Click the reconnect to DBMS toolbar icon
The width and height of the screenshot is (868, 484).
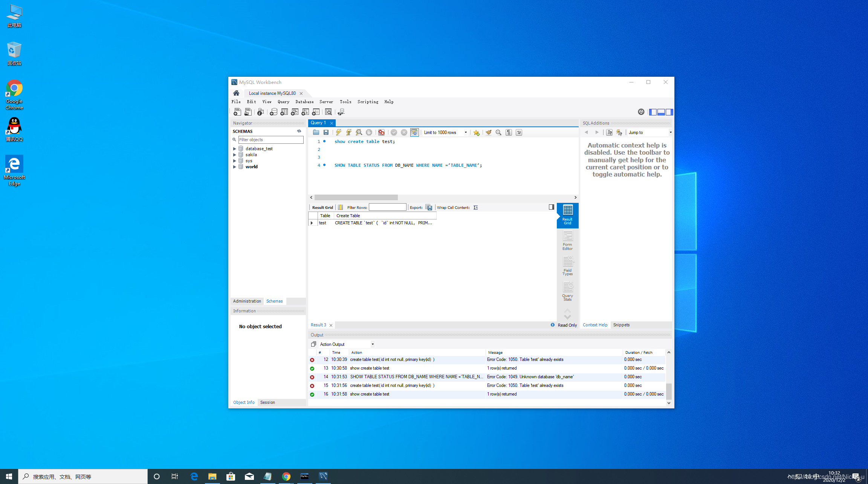coord(341,112)
